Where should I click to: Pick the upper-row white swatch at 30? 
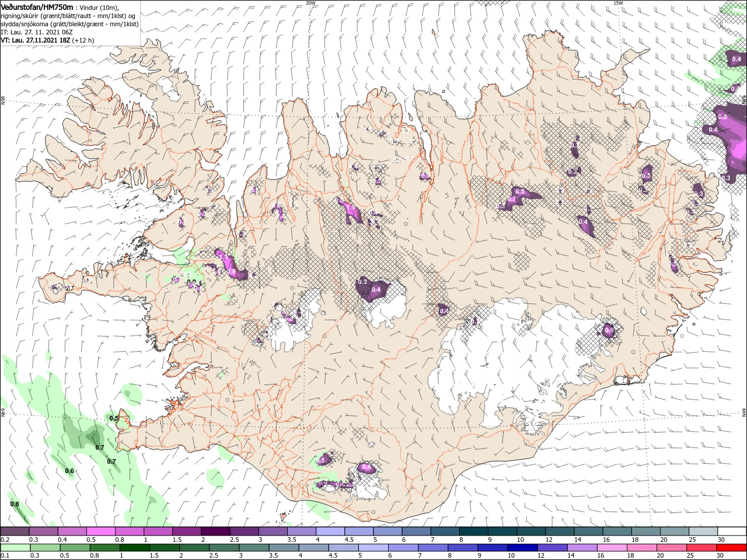coord(732,531)
